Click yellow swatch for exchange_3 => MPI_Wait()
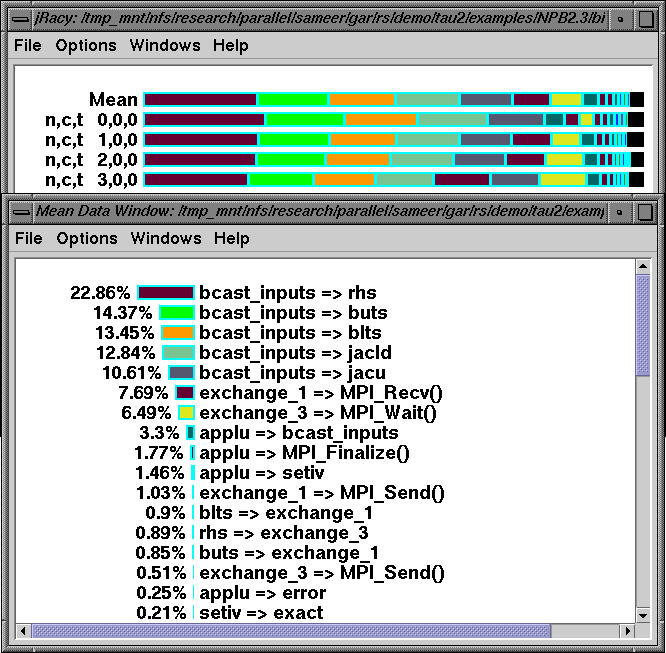This screenshot has height=653, width=666. tap(186, 413)
